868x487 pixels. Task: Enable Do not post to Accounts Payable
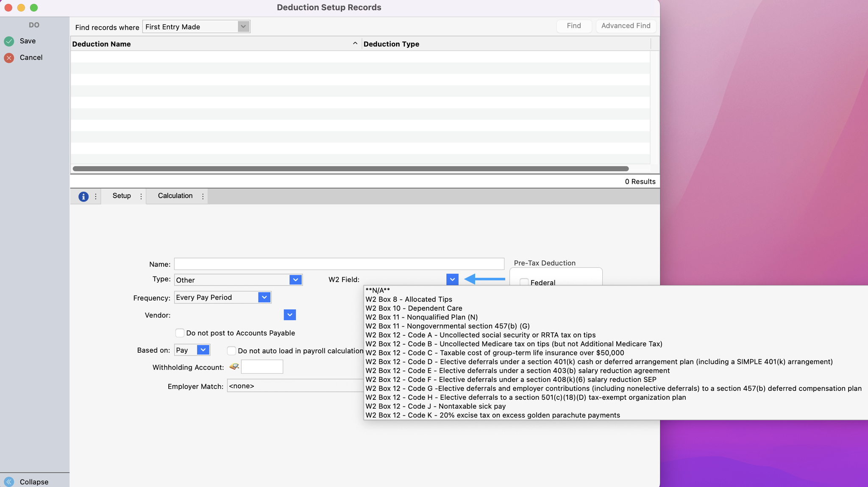click(180, 333)
